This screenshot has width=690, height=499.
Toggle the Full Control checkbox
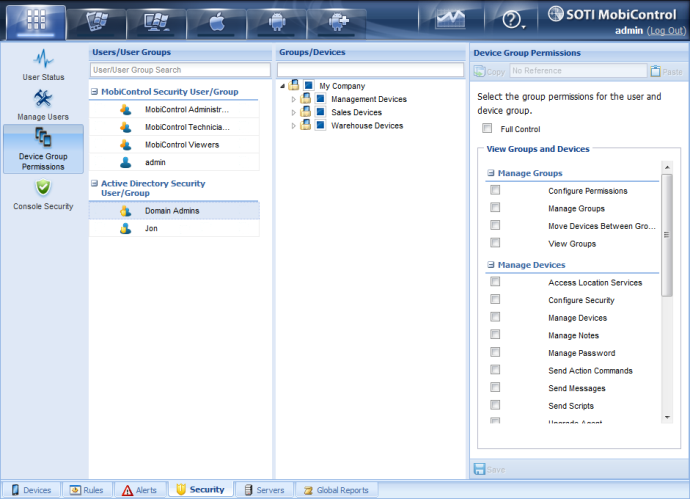pyautogui.click(x=487, y=128)
